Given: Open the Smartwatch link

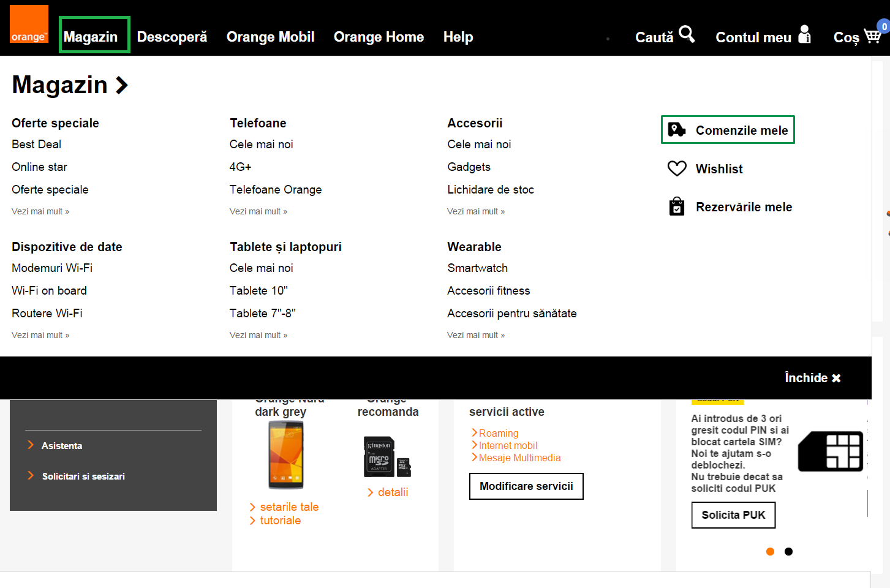Looking at the screenshot, I should (x=478, y=268).
